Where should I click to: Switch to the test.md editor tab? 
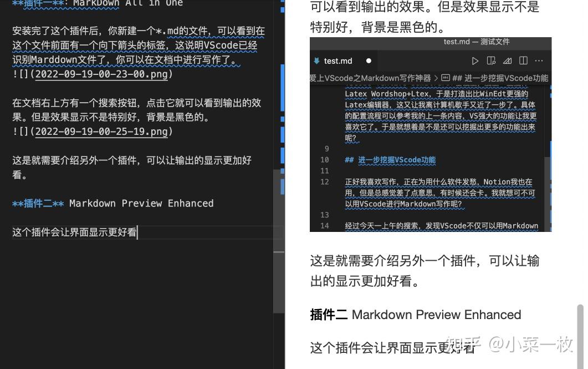pos(338,61)
